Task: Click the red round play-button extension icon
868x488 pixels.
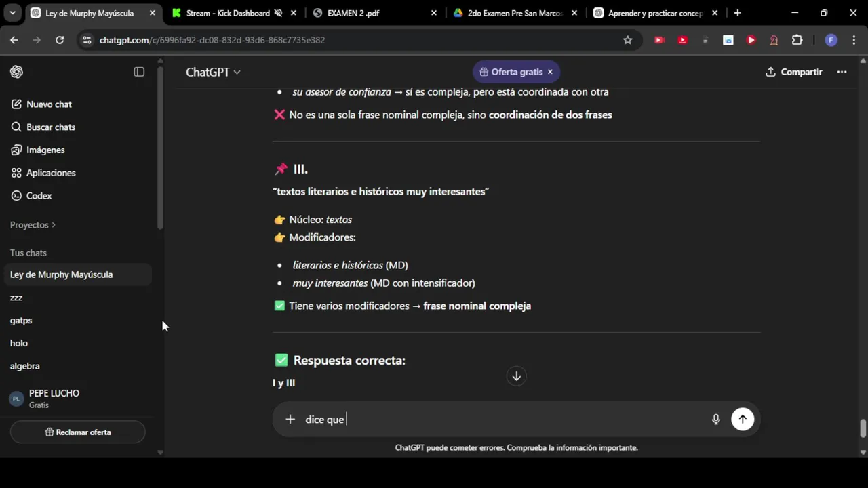Action: 751,40
